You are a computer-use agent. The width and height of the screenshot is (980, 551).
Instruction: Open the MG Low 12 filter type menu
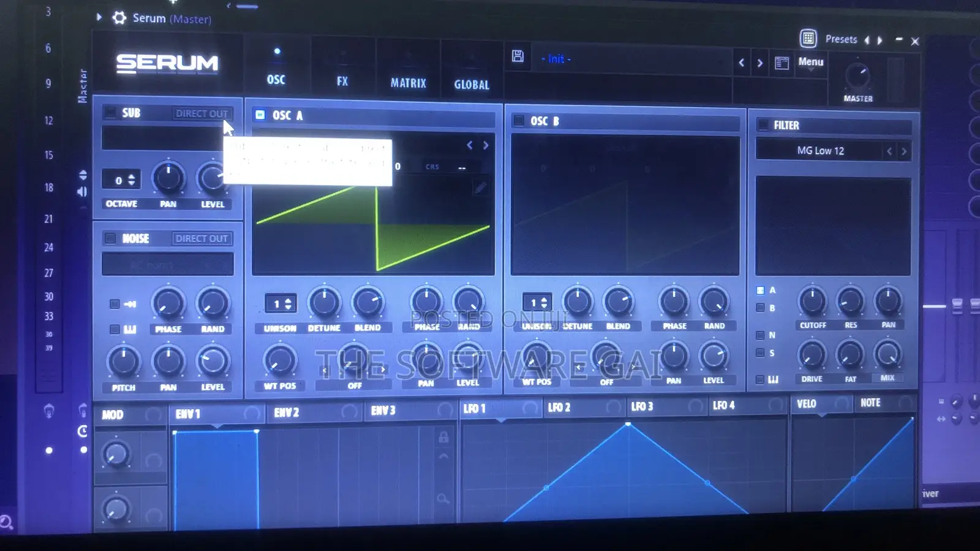pos(820,151)
